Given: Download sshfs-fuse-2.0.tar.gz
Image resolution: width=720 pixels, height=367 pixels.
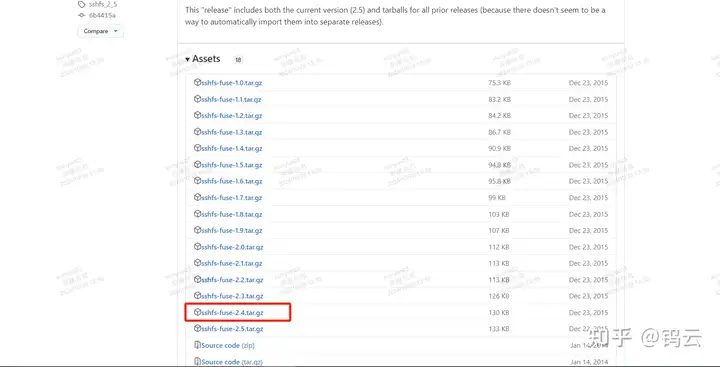Looking at the screenshot, I should click(x=232, y=247).
